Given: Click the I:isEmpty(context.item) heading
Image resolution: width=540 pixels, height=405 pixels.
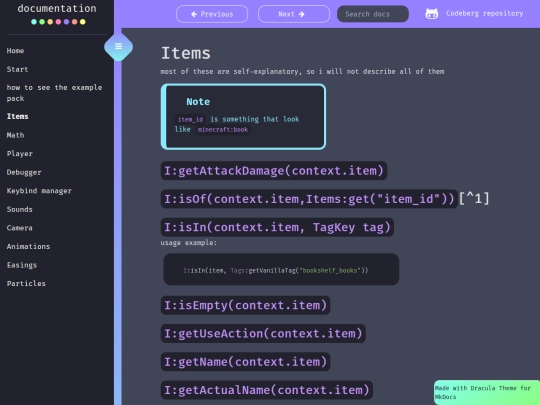Looking at the screenshot, I should [x=245, y=305].
